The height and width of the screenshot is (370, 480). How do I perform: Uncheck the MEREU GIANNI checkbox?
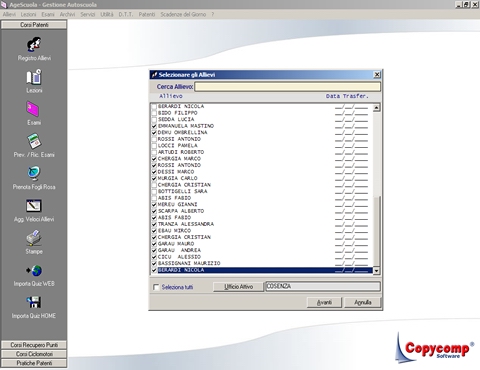point(154,205)
